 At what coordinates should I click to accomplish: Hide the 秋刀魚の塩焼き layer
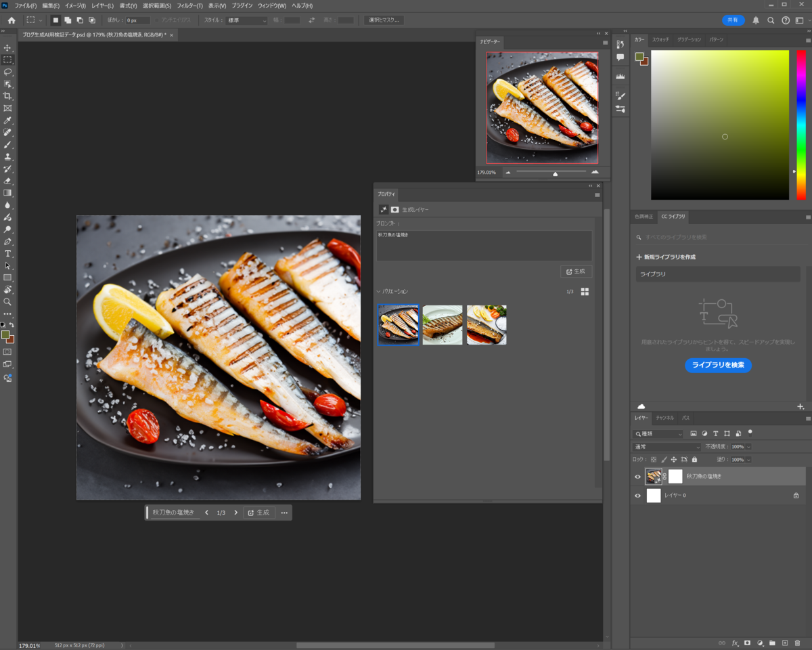point(637,477)
